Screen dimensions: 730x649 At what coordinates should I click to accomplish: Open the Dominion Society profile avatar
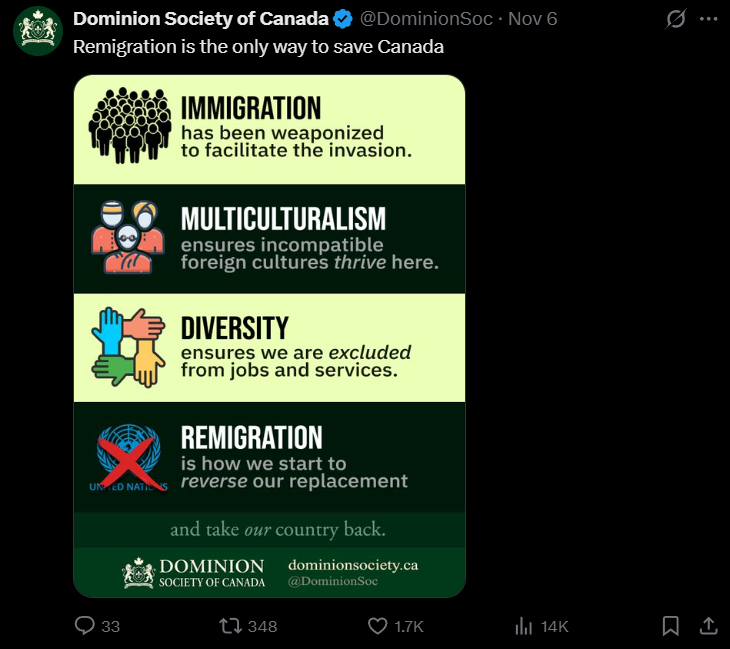[38, 30]
